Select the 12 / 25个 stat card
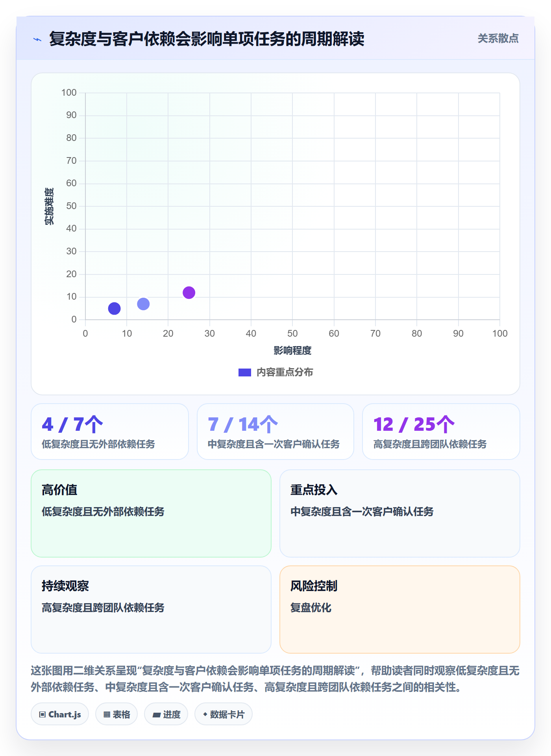Screen dimensions: 551x756 (441, 432)
